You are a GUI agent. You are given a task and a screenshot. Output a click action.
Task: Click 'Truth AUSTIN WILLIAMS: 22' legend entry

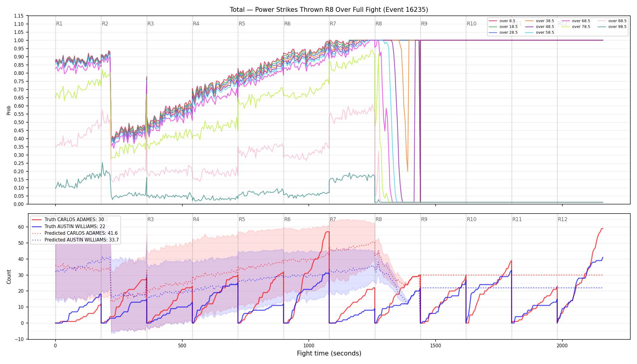69,226
